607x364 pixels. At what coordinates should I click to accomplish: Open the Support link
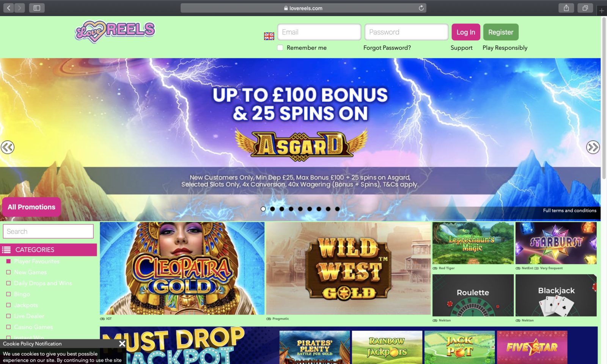(x=461, y=48)
